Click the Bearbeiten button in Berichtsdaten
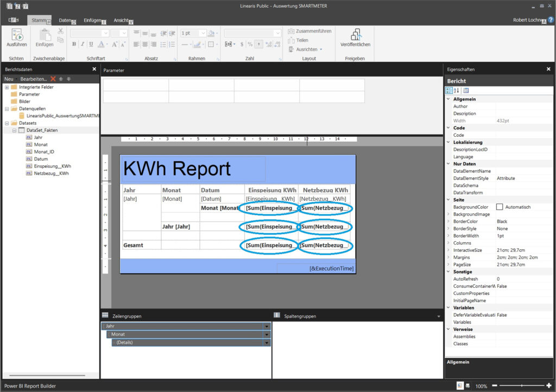The image size is (556, 392). pos(33,79)
